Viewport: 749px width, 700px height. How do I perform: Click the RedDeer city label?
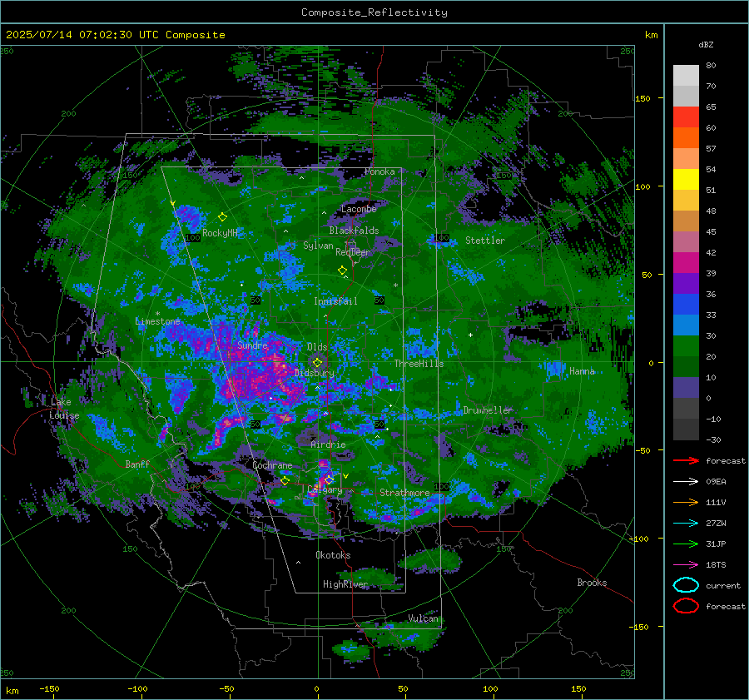(353, 252)
